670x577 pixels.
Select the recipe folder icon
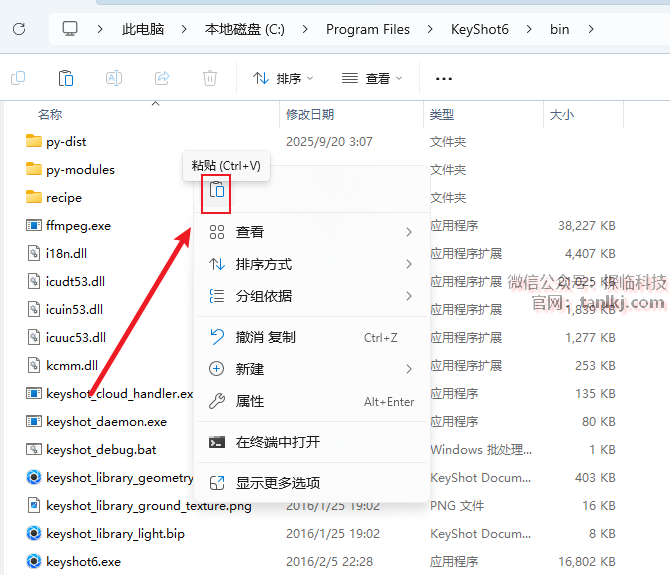pyautogui.click(x=34, y=197)
